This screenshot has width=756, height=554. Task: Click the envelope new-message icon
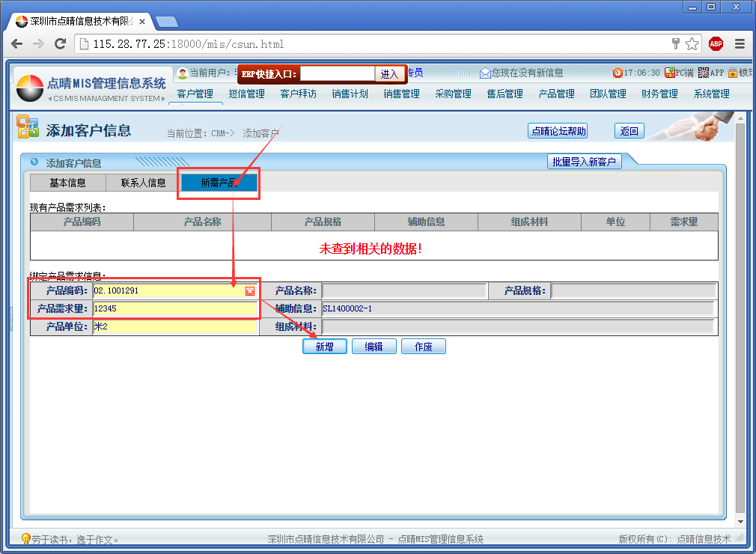[485, 73]
